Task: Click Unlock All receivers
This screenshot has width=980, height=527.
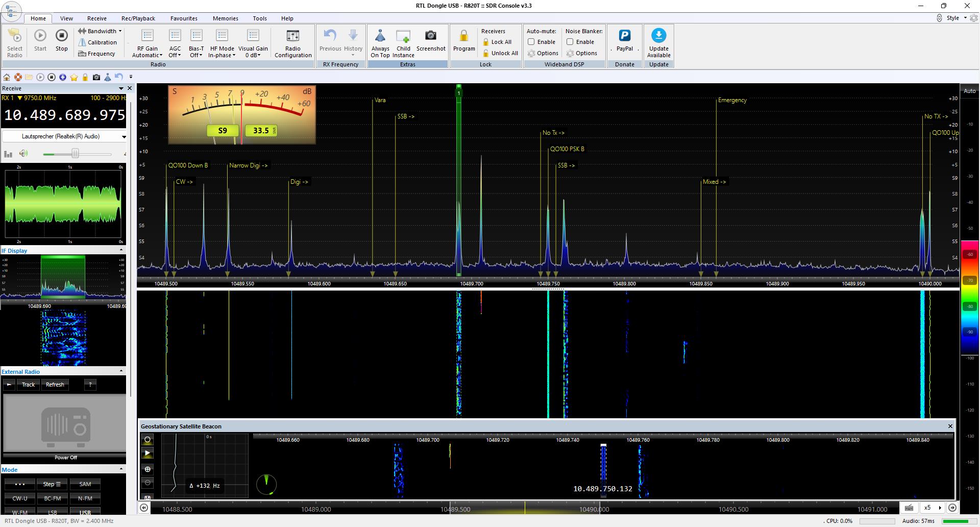Action: 500,53
